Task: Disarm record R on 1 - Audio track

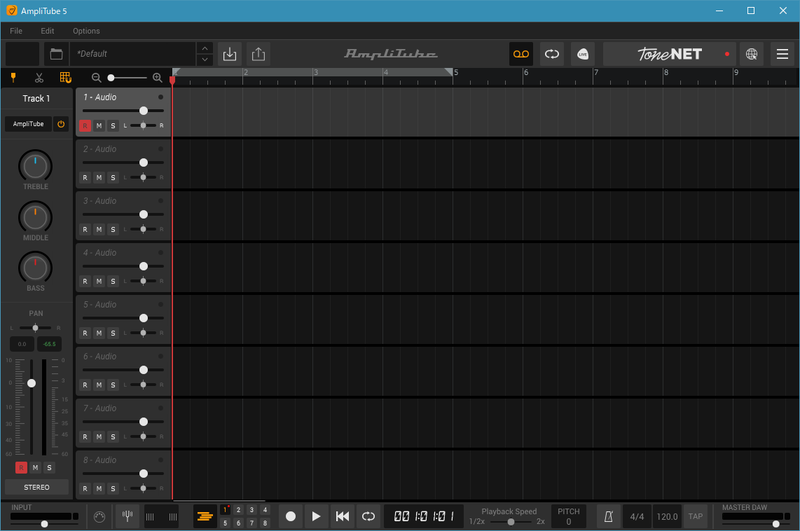Action: pyautogui.click(x=85, y=125)
